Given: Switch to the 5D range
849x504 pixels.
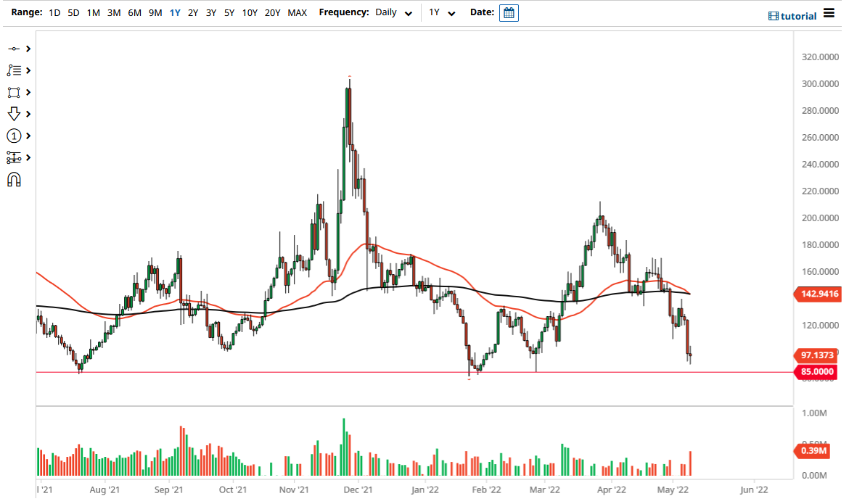Looking at the screenshot, I should (x=73, y=12).
